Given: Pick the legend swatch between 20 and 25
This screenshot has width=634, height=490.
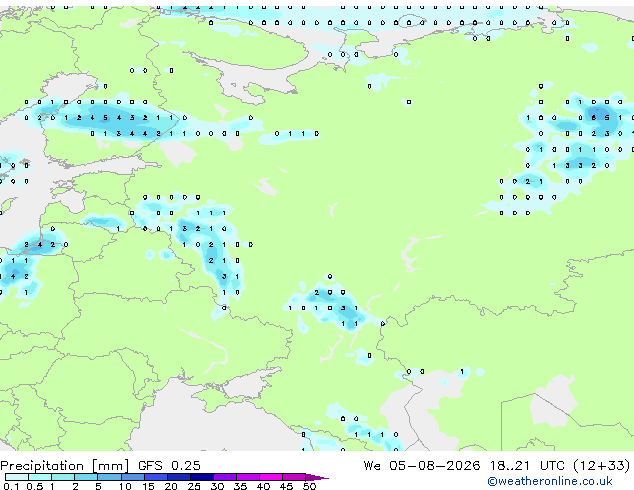Looking at the screenshot, I should pos(179,477).
